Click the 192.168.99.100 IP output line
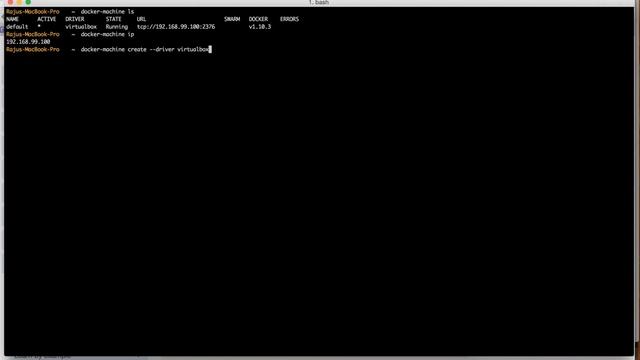This screenshot has height=360, width=640. click(28, 42)
